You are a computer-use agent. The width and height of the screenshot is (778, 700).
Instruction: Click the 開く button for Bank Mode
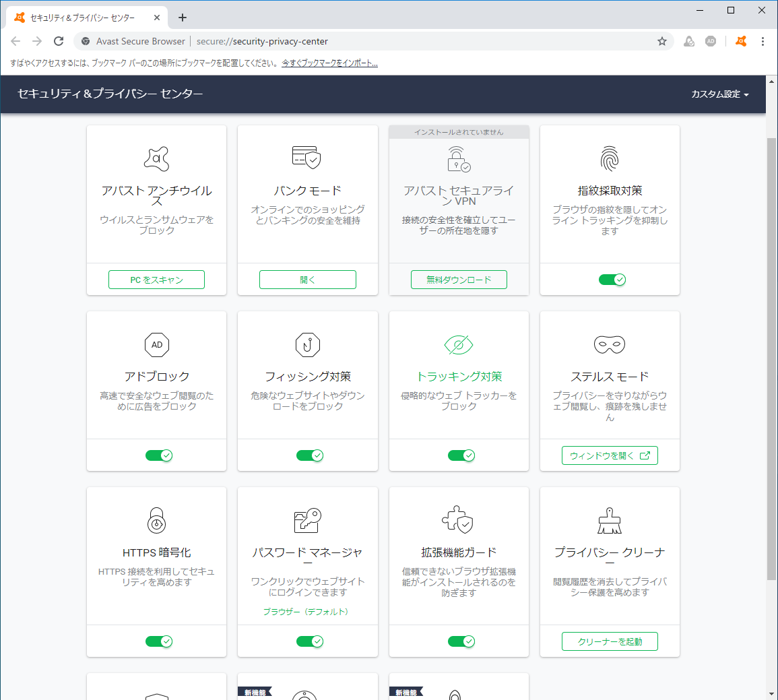(308, 280)
